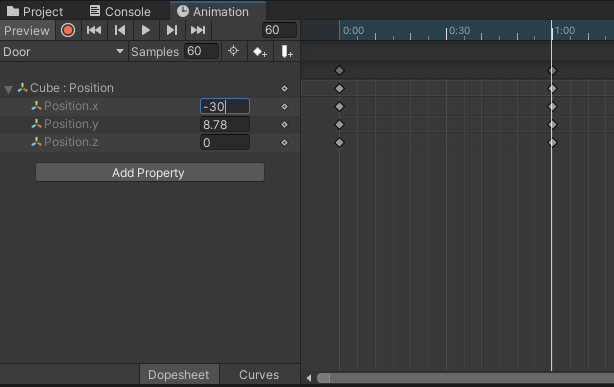Click the Position.y value field
Viewport: 614px width, 387px height.
click(225, 125)
